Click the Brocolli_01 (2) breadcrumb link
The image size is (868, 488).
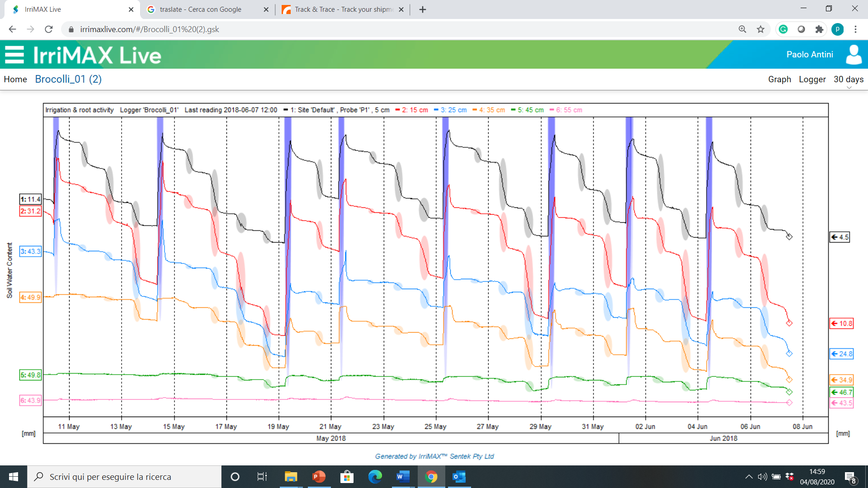coord(68,80)
